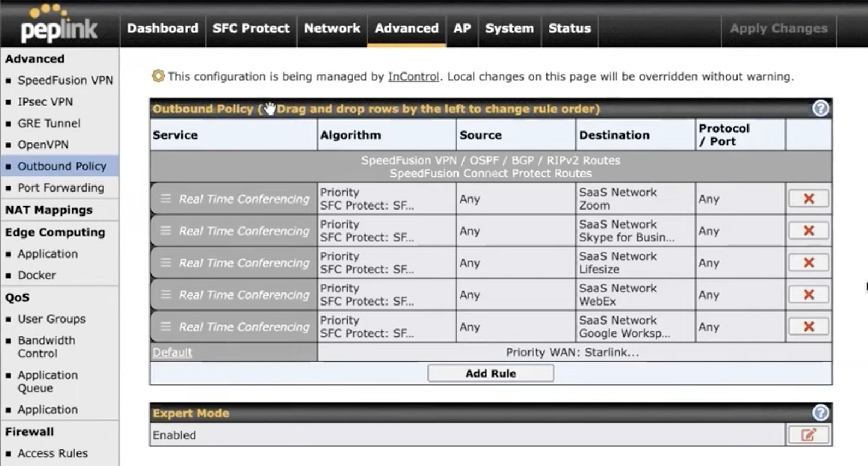This screenshot has width=868, height=466.
Task: Open the Google Workspace Real Time Conferencing rule
Action: pos(243,327)
